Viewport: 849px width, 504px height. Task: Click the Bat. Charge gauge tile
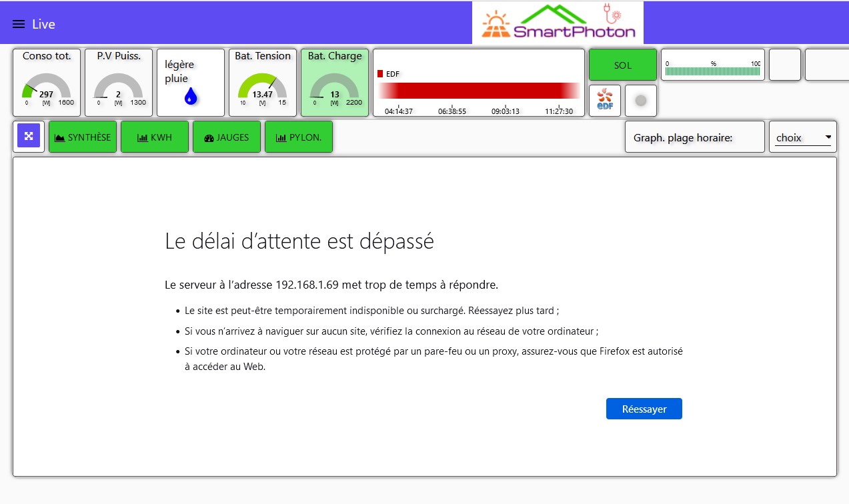tap(335, 83)
